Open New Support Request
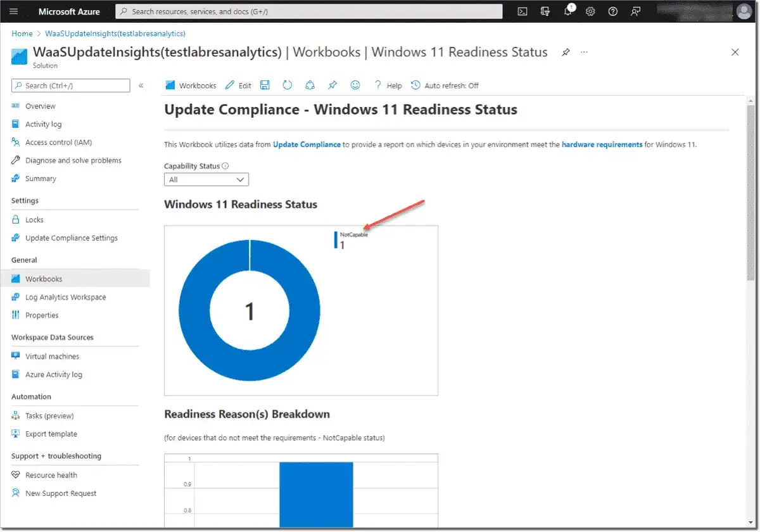760x532 pixels. pyautogui.click(x=61, y=493)
